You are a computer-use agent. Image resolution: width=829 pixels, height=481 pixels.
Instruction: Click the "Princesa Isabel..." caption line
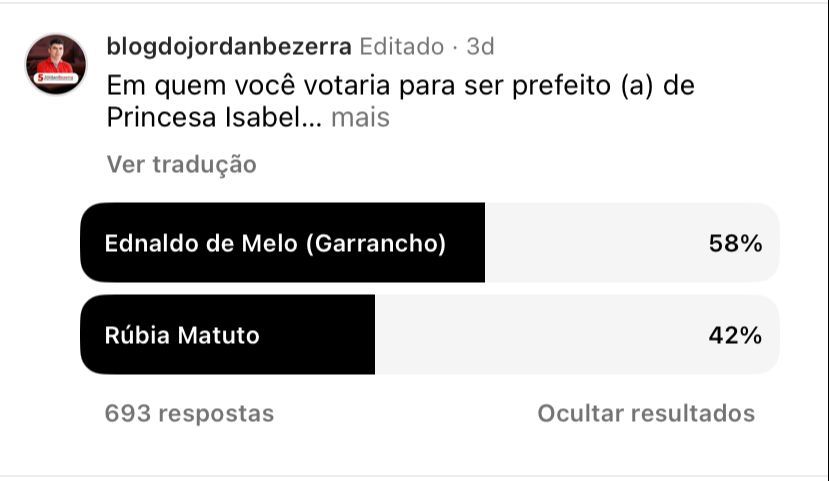(212, 118)
